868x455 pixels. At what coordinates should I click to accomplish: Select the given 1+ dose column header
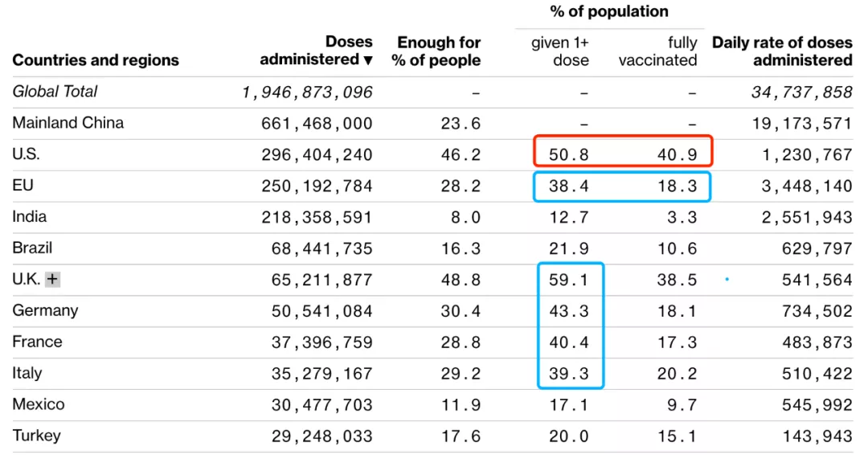pyautogui.click(x=560, y=51)
